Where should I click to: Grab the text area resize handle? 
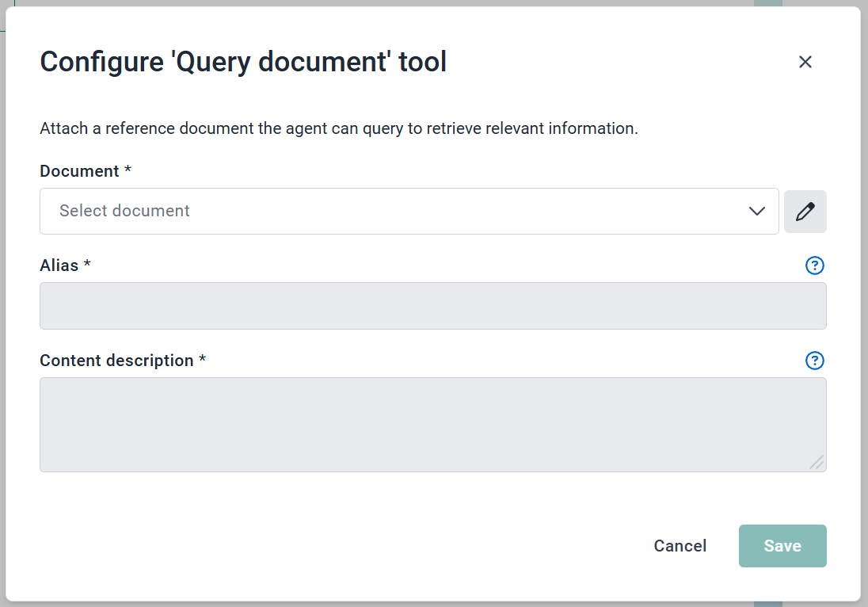pyautogui.click(x=817, y=463)
